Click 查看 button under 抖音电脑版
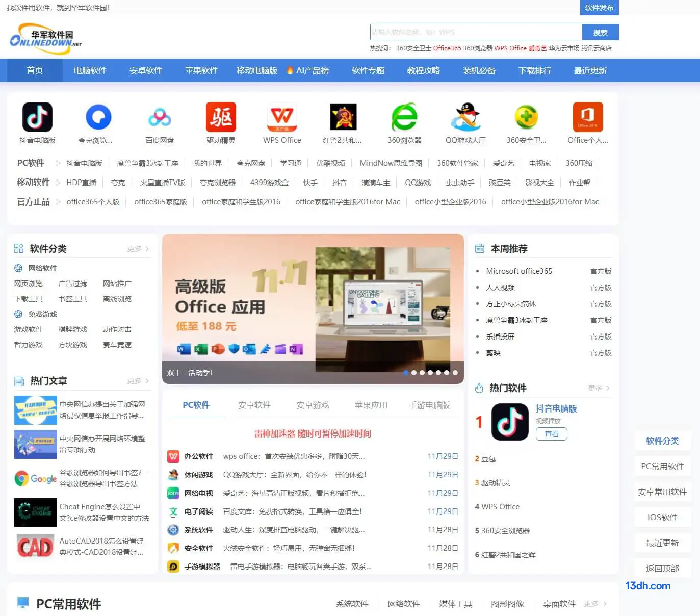Image resolution: width=700 pixels, height=616 pixels. coord(552,434)
